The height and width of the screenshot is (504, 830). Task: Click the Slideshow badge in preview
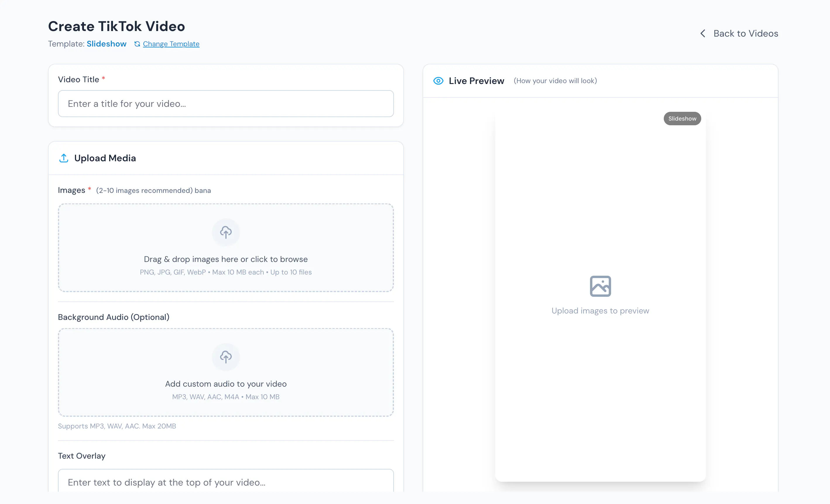coord(682,119)
